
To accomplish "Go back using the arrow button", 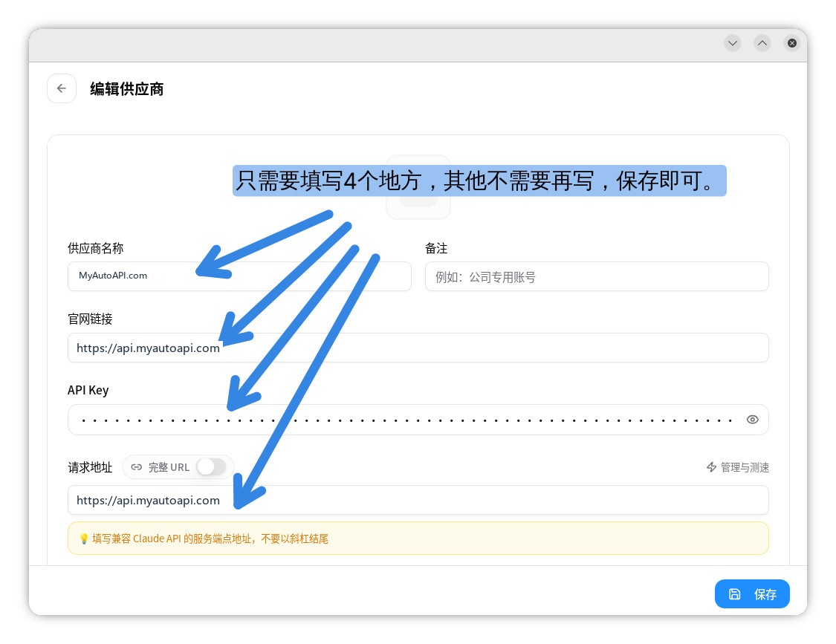I will (x=62, y=88).
